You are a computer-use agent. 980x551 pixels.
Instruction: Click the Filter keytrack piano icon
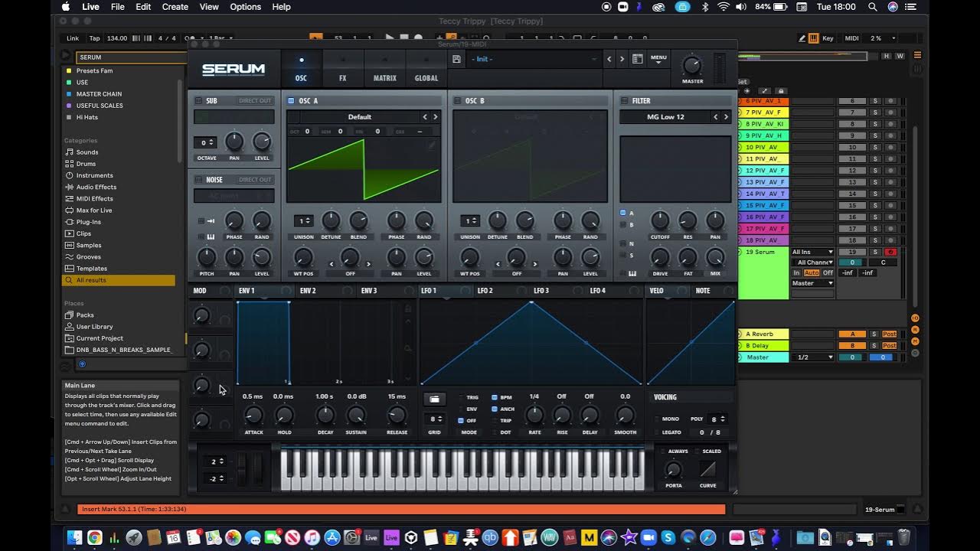[632, 273]
